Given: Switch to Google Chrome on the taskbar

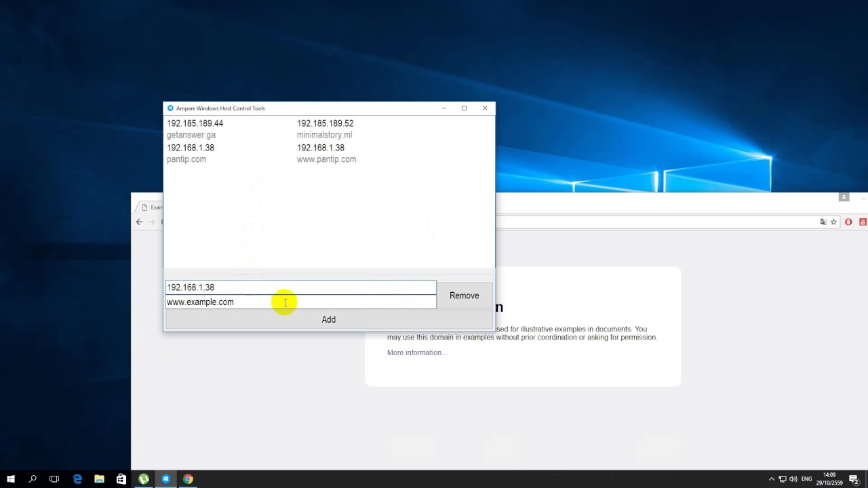Looking at the screenshot, I should pyautogui.click(x=188, y=479).
